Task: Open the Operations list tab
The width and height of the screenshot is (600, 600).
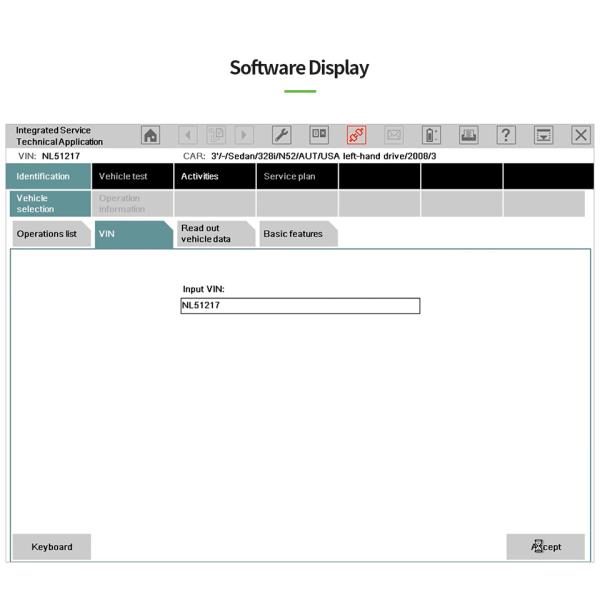Action: (50, 234)
